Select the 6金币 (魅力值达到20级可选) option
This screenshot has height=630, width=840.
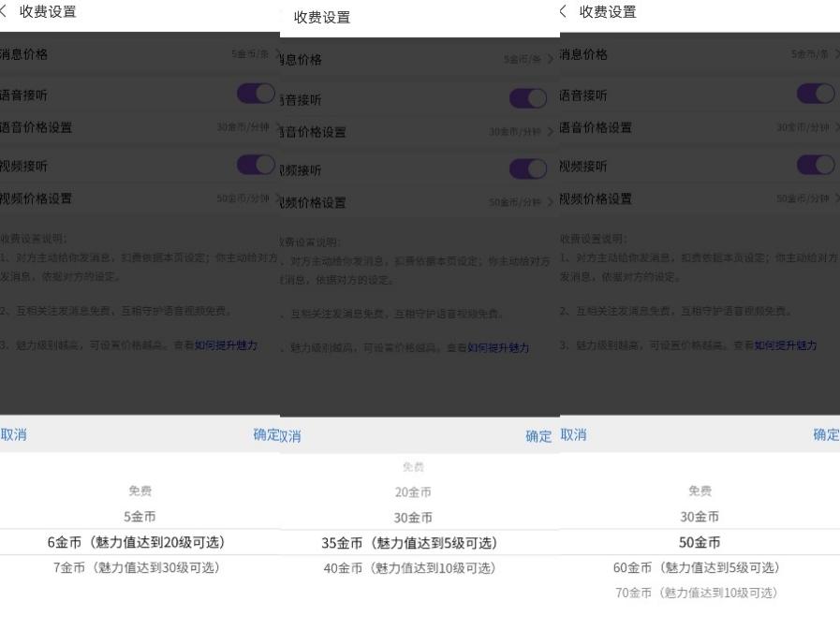136,542
